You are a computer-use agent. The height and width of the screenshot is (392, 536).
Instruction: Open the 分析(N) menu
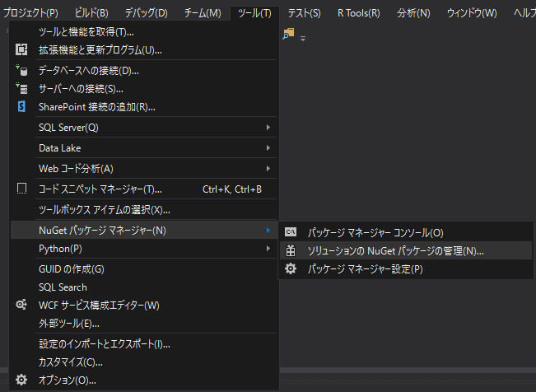pos(413,13)
